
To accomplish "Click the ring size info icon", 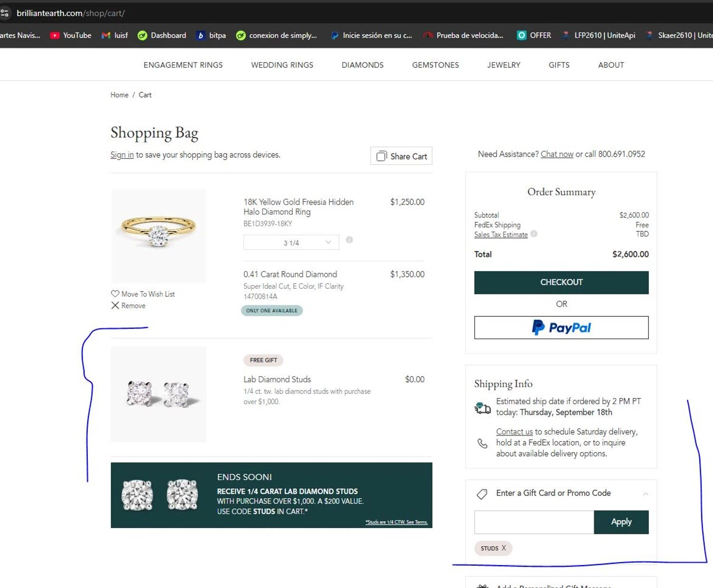I will coord(349,240).
